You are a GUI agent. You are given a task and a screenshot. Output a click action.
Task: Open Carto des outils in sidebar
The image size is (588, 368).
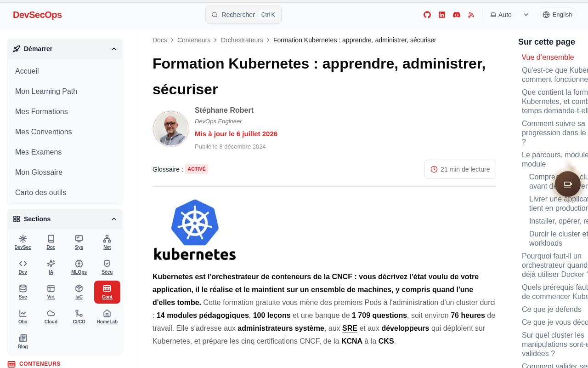(65, 192)
